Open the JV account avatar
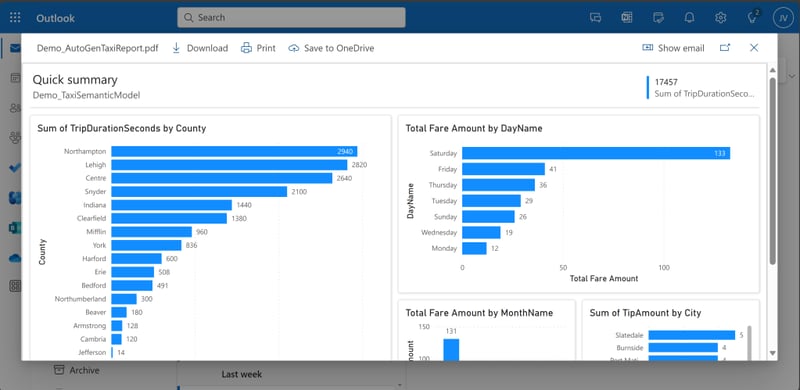Screen dimensions: 800x390 tap(783, 18)
